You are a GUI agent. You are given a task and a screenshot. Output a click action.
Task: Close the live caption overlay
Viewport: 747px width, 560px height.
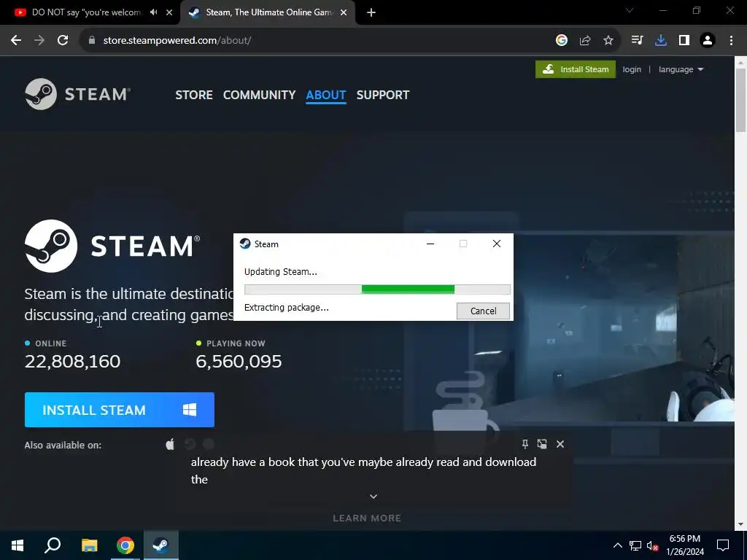[x=560, y=444]
